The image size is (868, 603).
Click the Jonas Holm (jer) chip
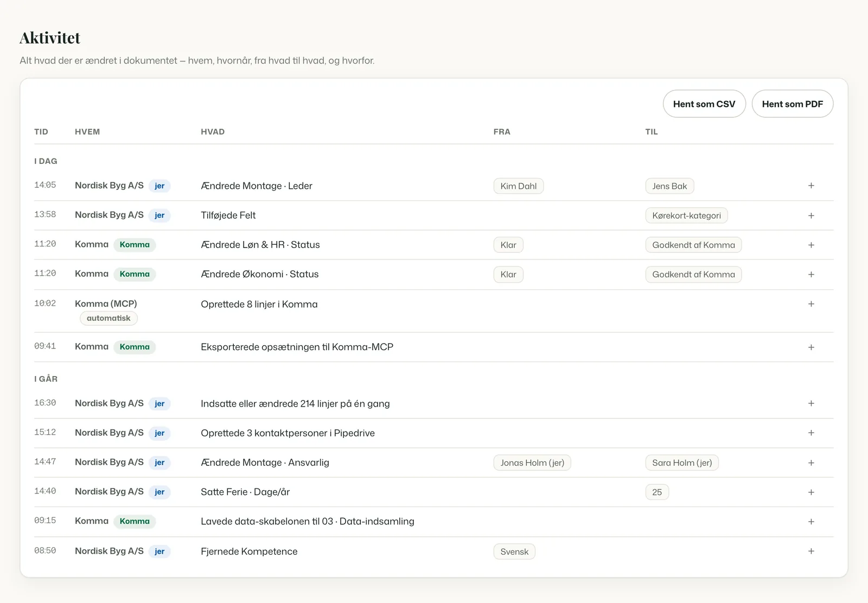532,463
